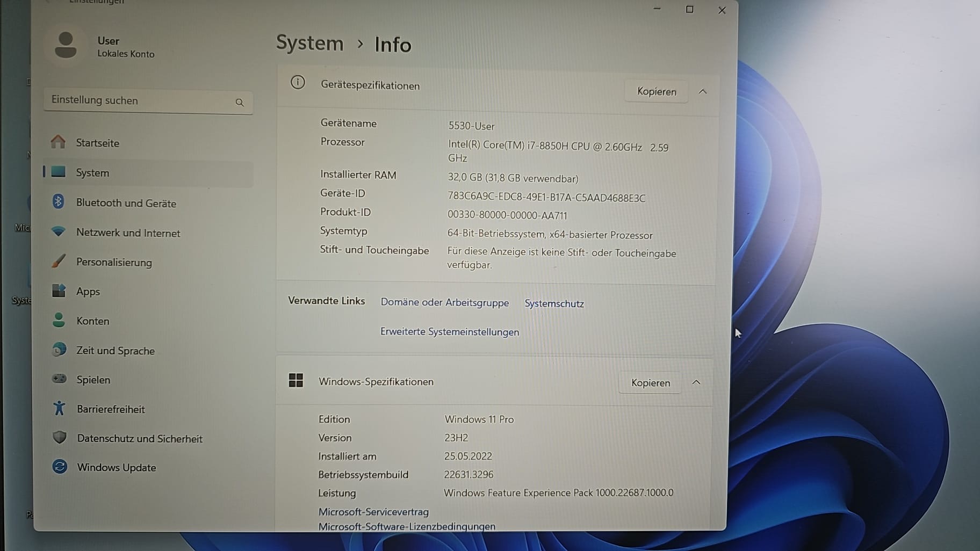Viewport: 980px width, 551px height.
Task: Open Datenschutz und Sicherheit settings
Action: (148, 438)
